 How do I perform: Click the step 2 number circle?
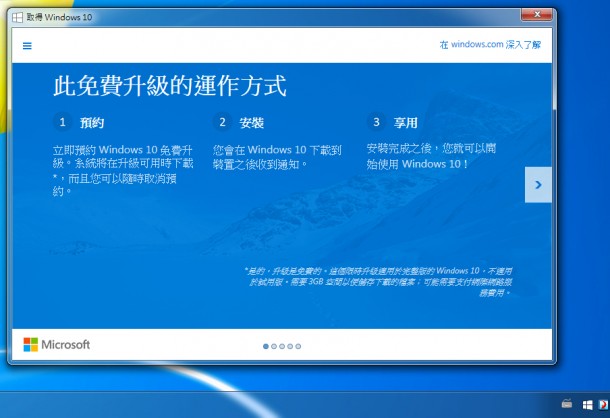click(x=222, y=122)
